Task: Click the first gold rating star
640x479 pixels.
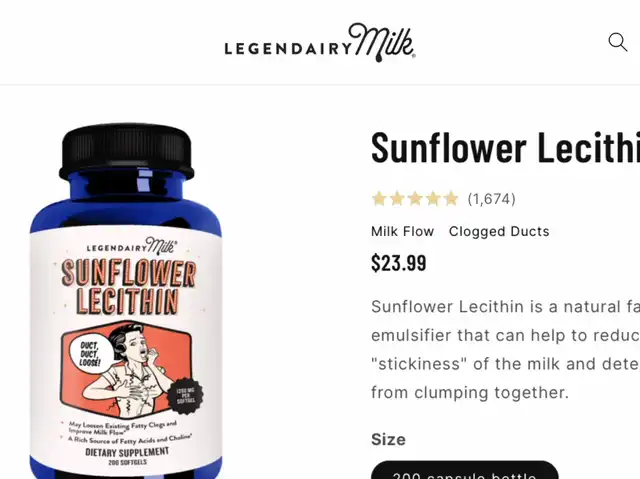Action: click(x=379, y=199)
